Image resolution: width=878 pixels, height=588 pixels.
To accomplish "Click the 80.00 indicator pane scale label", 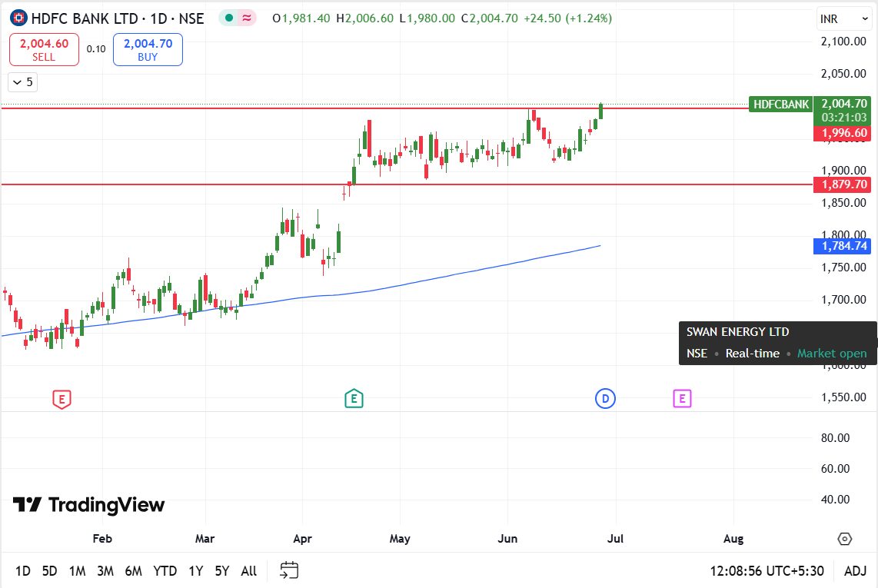I will click(x=835, y=438).
